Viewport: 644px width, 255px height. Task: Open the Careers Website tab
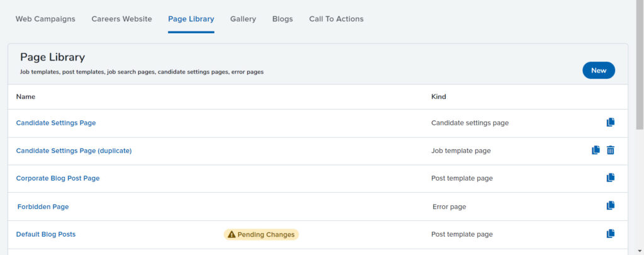121,19
